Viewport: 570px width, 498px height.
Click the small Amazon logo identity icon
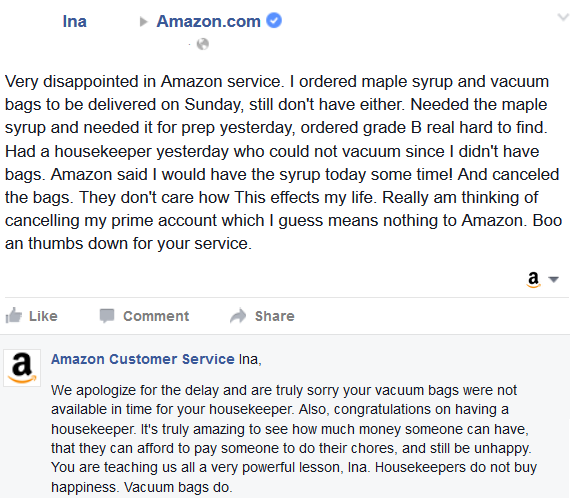coord(533,280)
